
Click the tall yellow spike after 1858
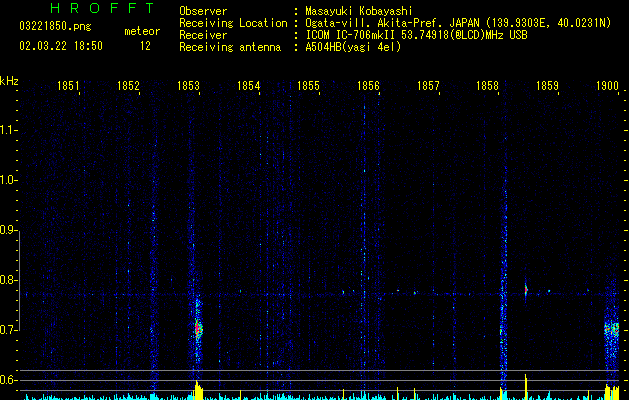click(x=526, y=387)
